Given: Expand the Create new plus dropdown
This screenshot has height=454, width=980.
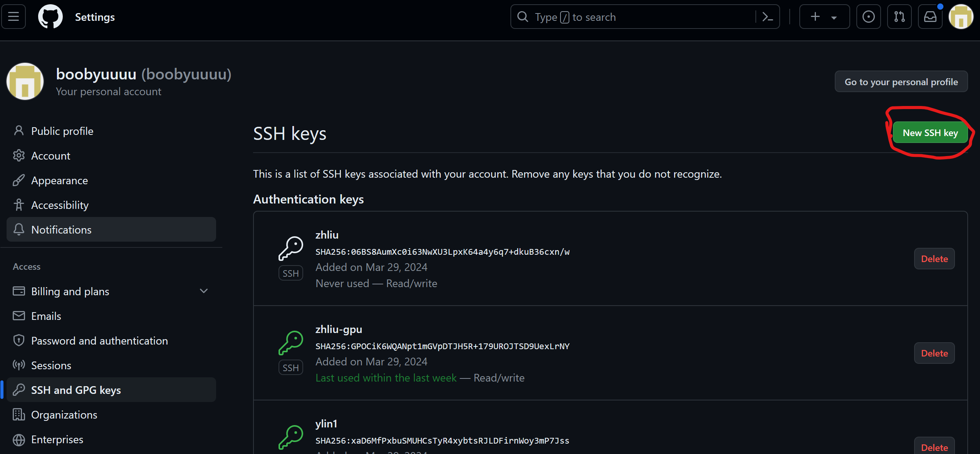Looking at the screenshot, I should point(824,17).
